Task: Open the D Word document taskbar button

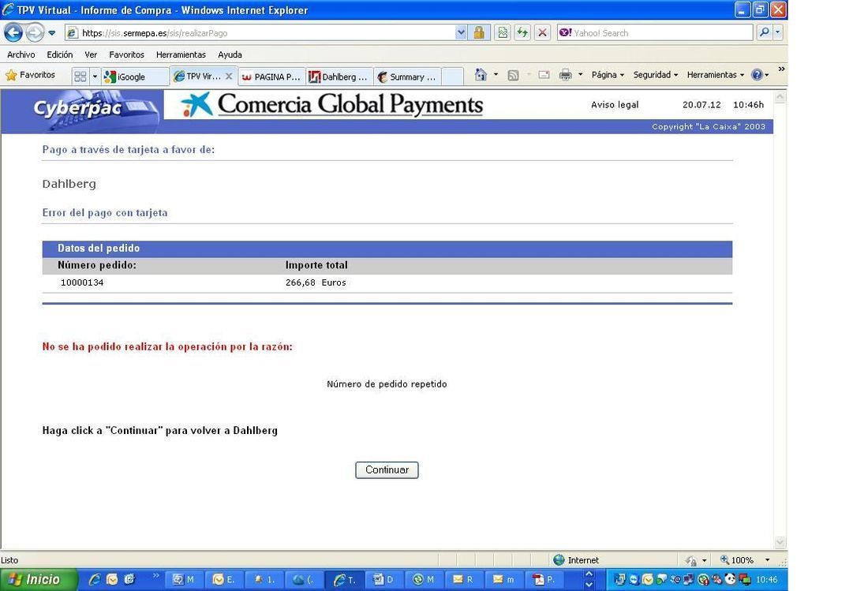Action: click(x=383, y=579)
